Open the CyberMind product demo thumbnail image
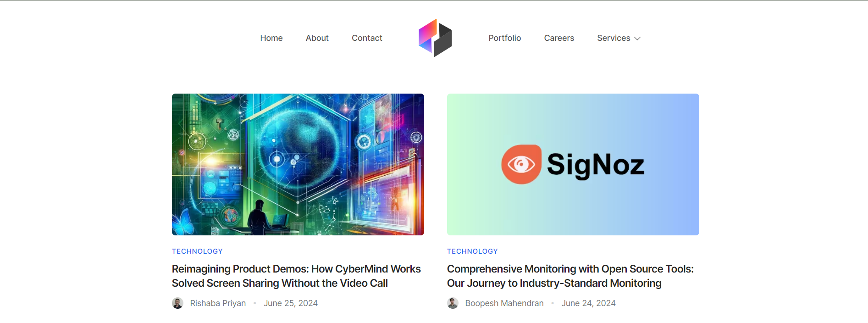The width and height of the screenshot is (868, 323). (298, 164)
